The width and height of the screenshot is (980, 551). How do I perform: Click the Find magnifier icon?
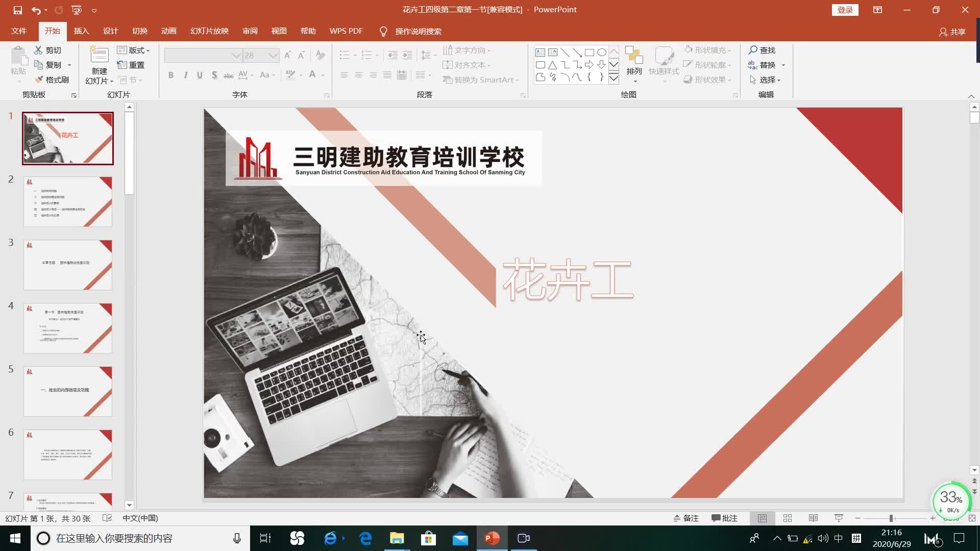pyautogui.click(x=753, y=50)
